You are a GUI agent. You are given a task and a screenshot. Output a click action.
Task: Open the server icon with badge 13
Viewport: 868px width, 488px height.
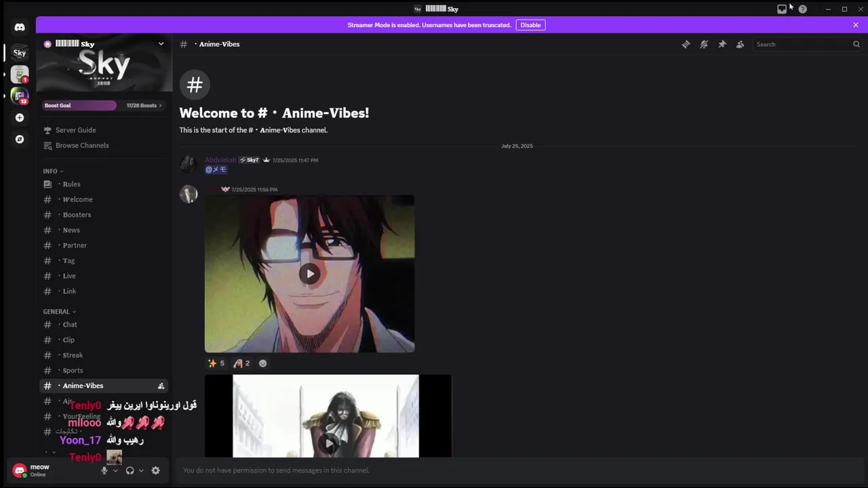[20, 96]
